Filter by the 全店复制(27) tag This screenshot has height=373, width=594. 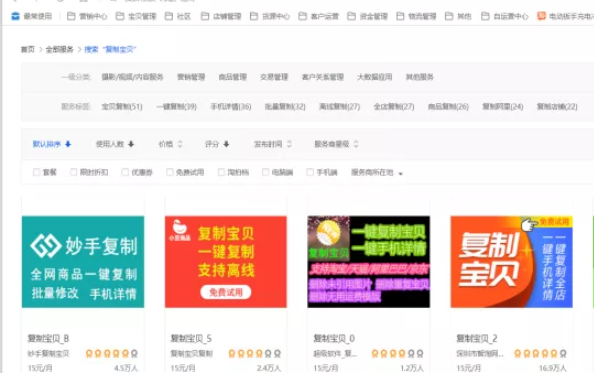tap(394, 107)
